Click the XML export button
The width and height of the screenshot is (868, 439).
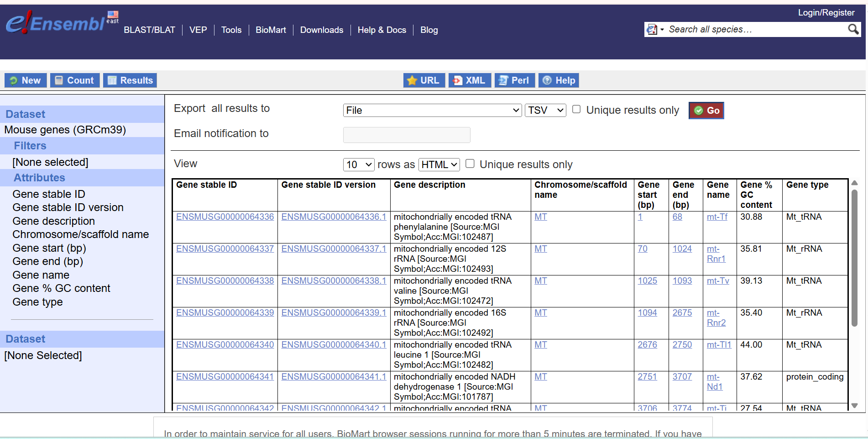(469, 80)
